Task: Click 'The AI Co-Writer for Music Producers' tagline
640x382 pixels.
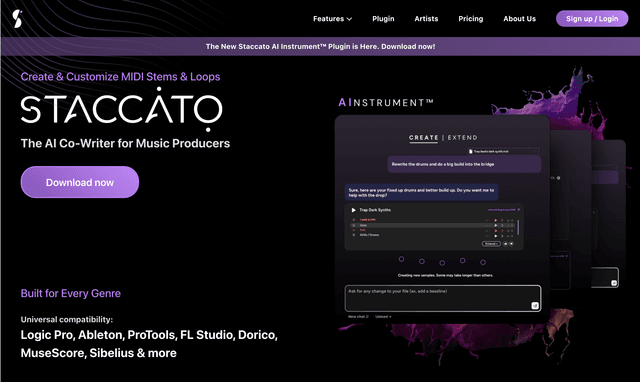Action: click(x=125, y=143)
